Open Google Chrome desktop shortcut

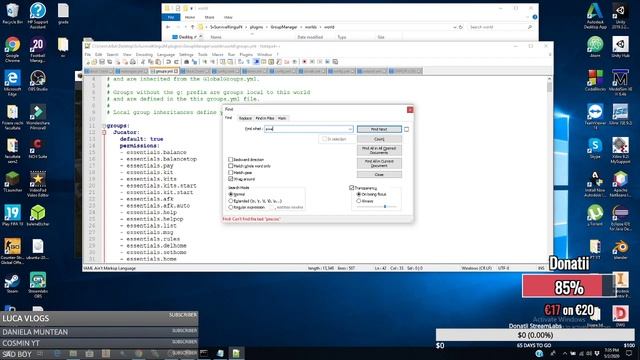(12, 49)
